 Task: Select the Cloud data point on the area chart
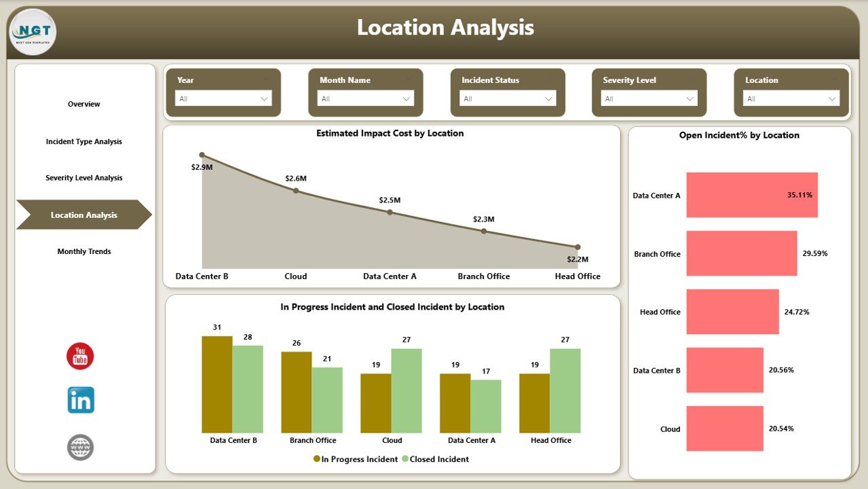[296, 190]
